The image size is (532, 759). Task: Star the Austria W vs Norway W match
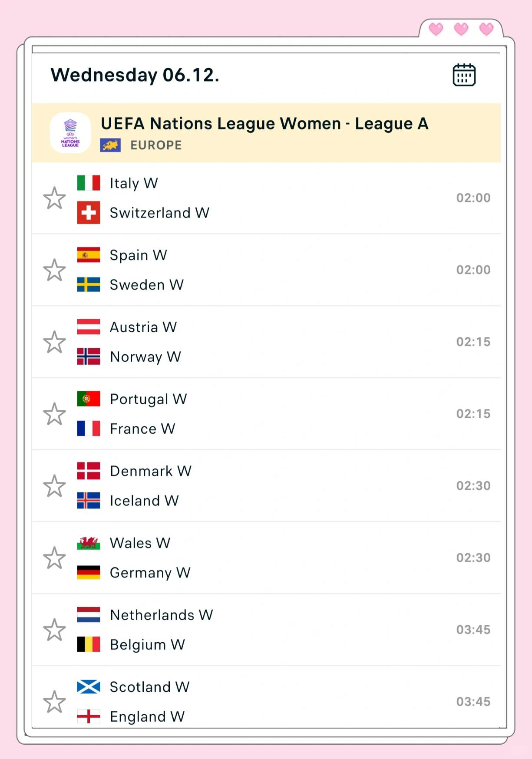[x=54, y=342]
